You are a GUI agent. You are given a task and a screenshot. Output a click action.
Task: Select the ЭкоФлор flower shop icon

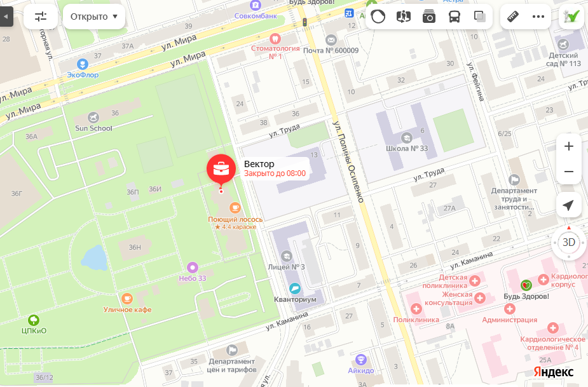(83, 64)
